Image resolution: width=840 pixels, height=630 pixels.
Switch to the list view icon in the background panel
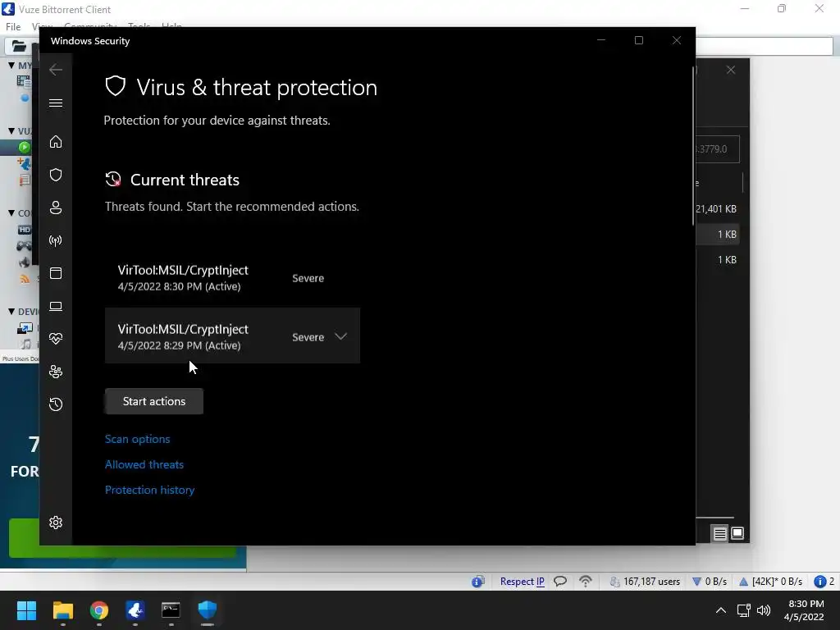(719, 533)
